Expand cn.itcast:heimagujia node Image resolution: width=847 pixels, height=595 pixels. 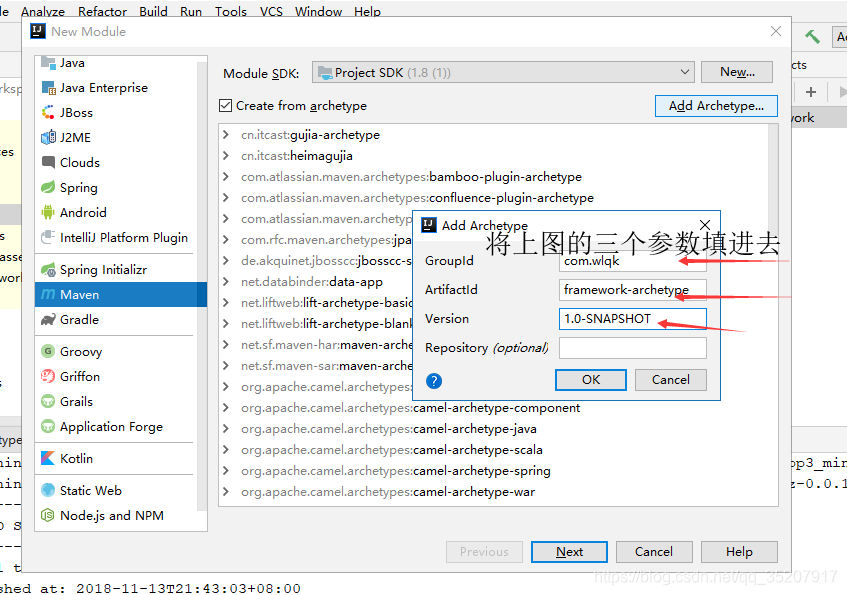pyautogui.click(x=226, y=156)
